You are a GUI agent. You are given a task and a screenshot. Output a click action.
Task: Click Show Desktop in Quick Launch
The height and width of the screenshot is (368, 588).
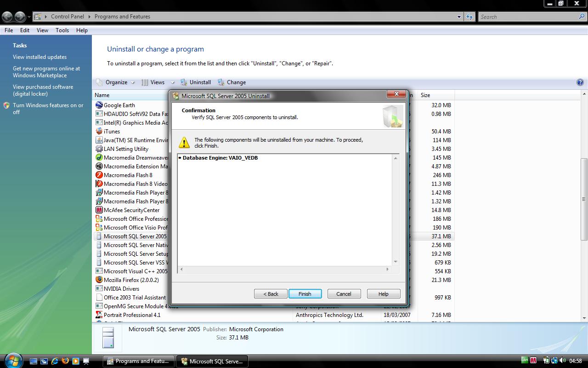coord(34,361)
